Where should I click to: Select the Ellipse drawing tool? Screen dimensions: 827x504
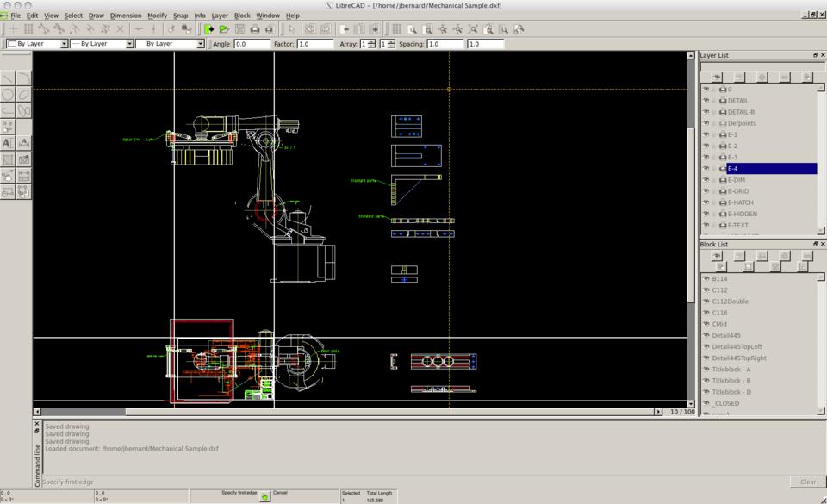(24, 95)
